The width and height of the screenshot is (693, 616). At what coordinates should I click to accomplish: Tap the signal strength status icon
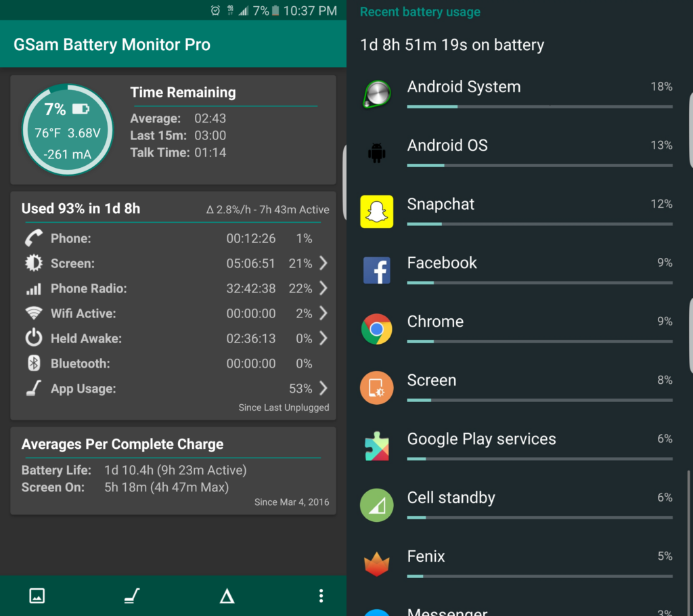(x=244, y=10)
